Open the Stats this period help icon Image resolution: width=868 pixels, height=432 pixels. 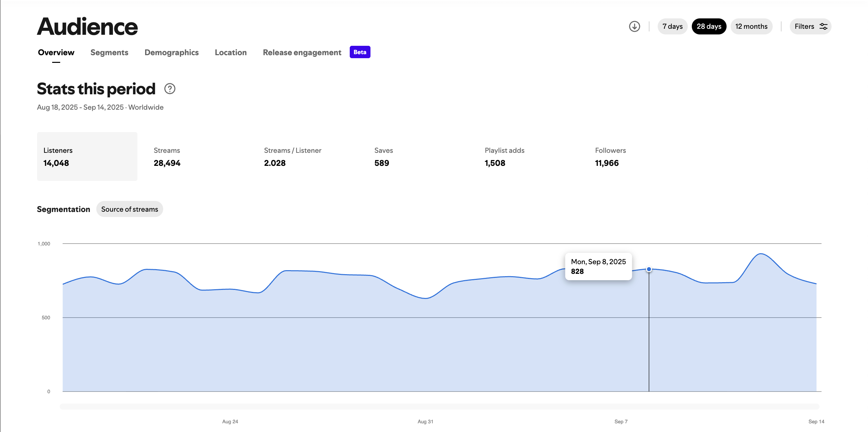click(170, 89)
